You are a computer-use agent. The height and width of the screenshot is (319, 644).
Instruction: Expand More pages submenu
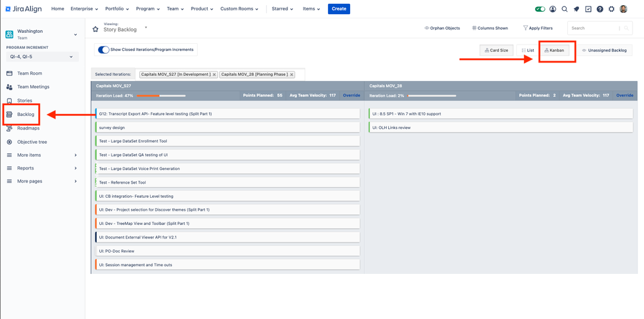tap(75, 182)
